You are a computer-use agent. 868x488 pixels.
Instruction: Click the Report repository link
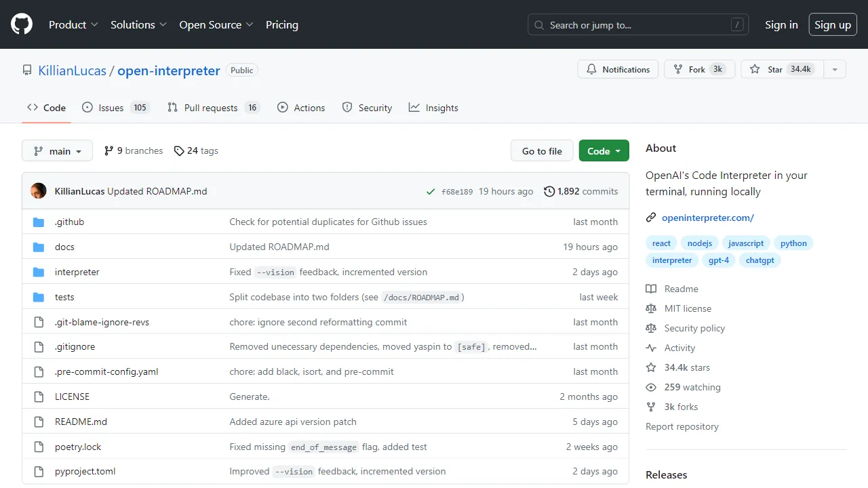[x=682, y=426]
